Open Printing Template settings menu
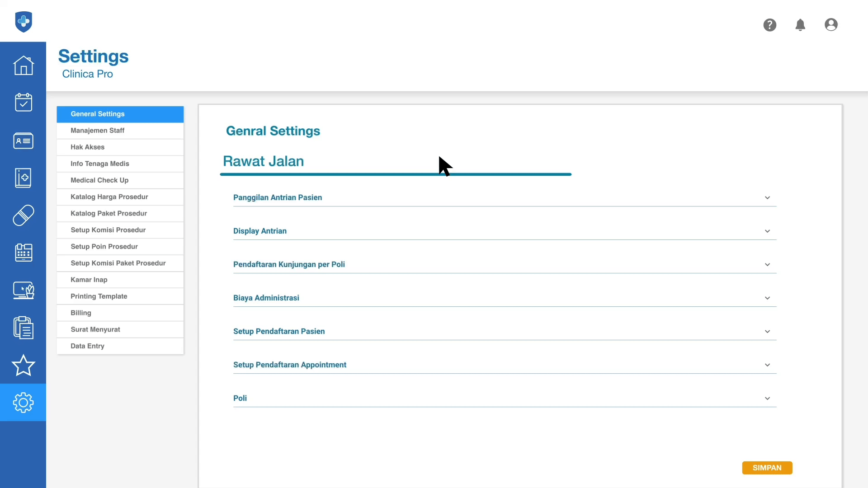This screenshot has height=488, width=868. pos(99,296)
